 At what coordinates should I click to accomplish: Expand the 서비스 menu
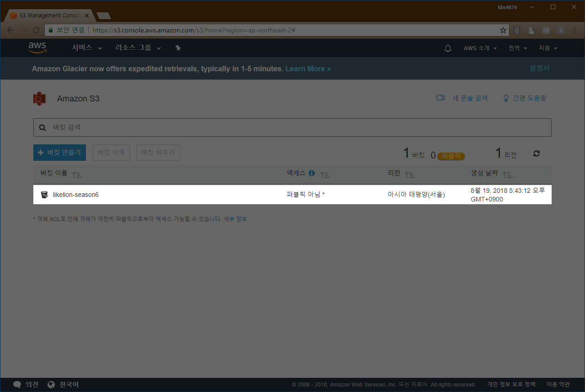pos(87,48)
